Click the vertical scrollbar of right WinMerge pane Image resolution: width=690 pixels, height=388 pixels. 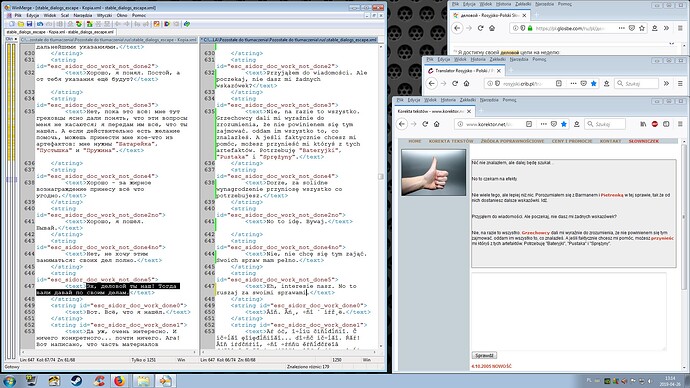pyautogui.click(x=381, y=196)
